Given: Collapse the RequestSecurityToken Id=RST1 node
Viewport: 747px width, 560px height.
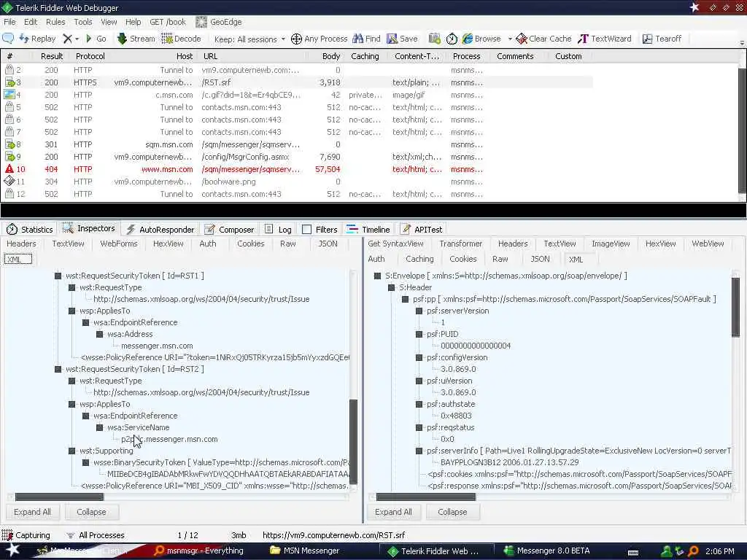Looking at the screenshot, I should pos(58,276).
